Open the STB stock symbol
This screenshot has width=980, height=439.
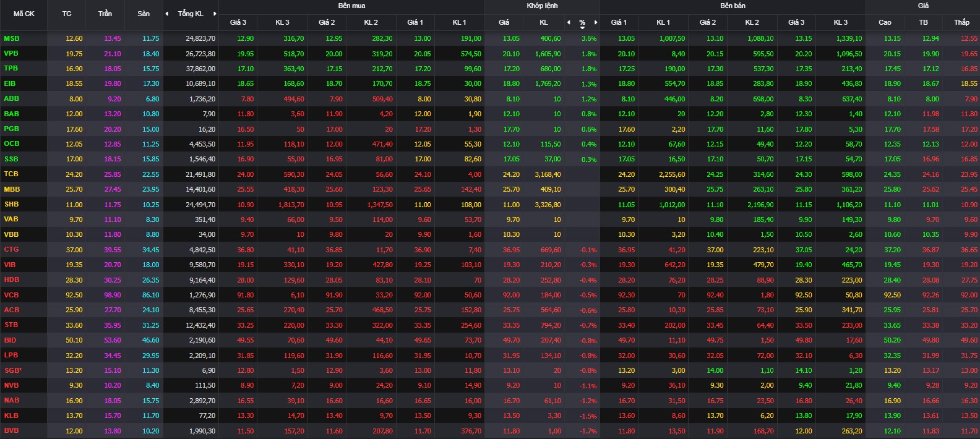(11, 325)
